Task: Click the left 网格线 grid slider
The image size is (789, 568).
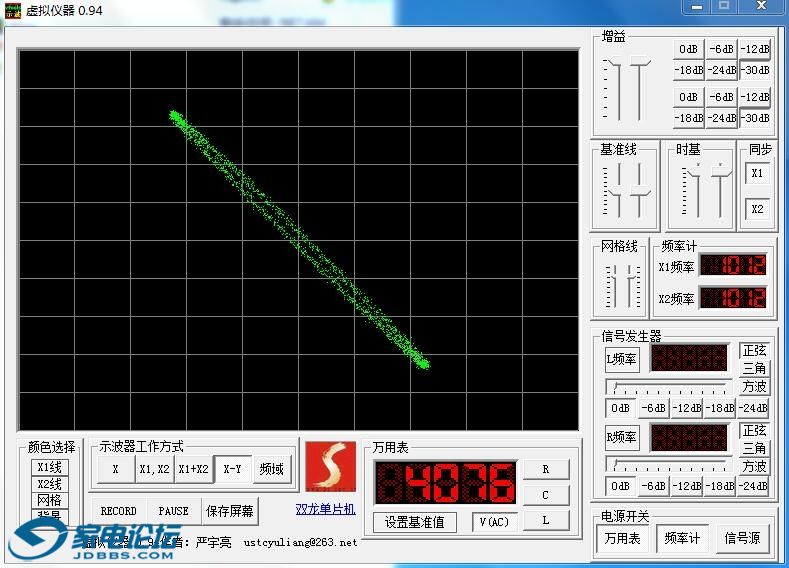Action: (x=613, y=286)
